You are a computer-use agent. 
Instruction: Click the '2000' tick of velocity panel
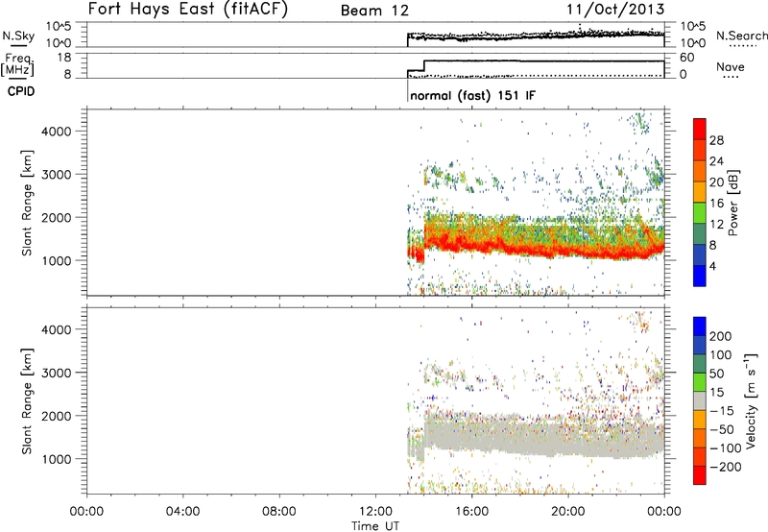coord(56,416)
